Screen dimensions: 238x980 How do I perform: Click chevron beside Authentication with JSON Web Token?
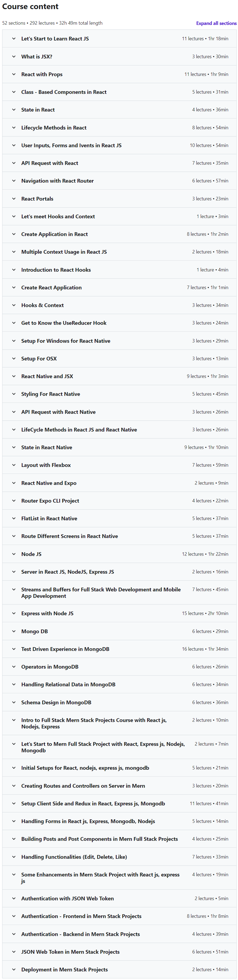coord(14,898)
